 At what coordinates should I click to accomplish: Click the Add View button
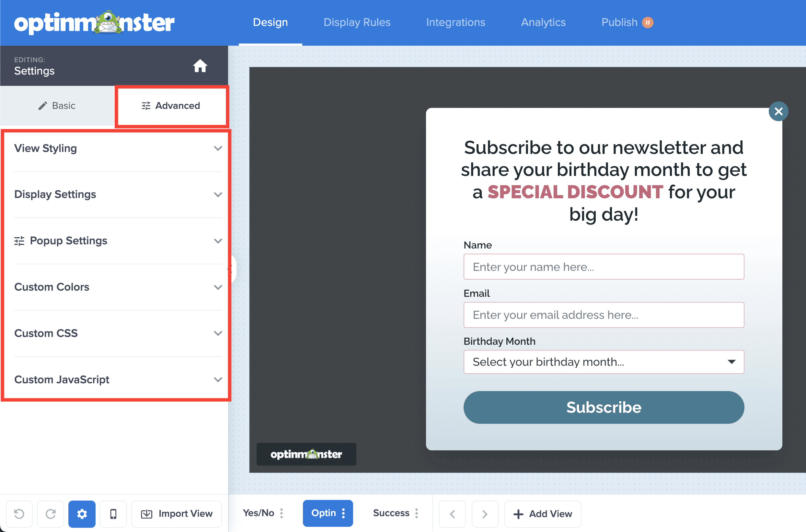[543, 514]
